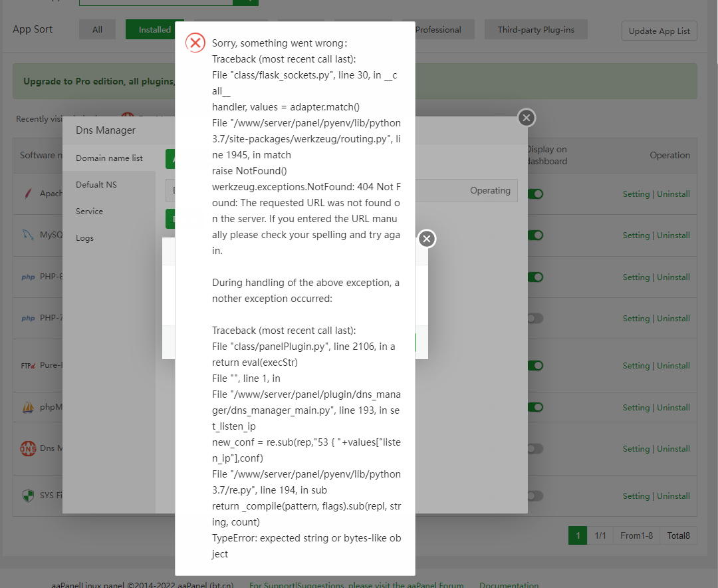Disable dashboard display for phpMyAdmin row
The image size is (718, 588).
coord(535,407)
